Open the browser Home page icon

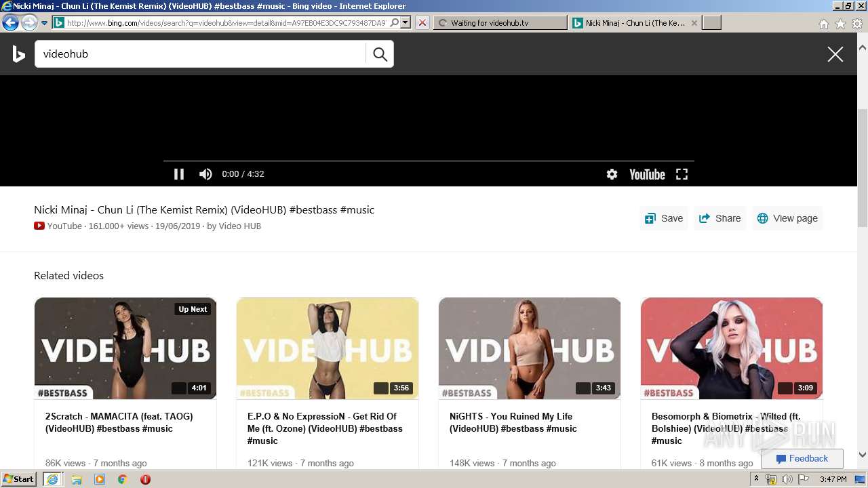pyautogui.click(x=823, y=24)
